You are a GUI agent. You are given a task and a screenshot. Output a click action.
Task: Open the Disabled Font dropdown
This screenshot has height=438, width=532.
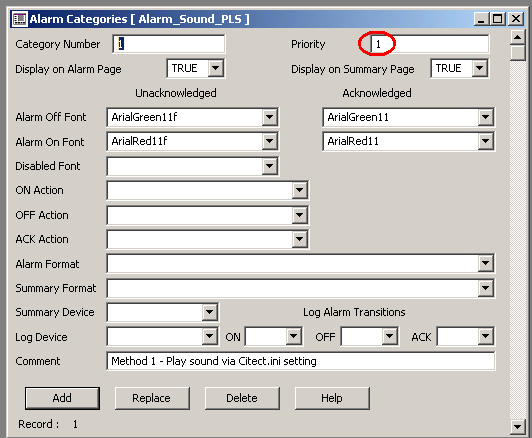click(x=270, y=166)
